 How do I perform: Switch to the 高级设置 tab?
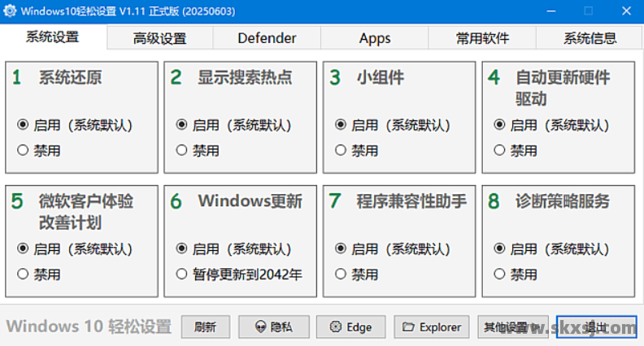pyautogui.click(x=159, y=38)
